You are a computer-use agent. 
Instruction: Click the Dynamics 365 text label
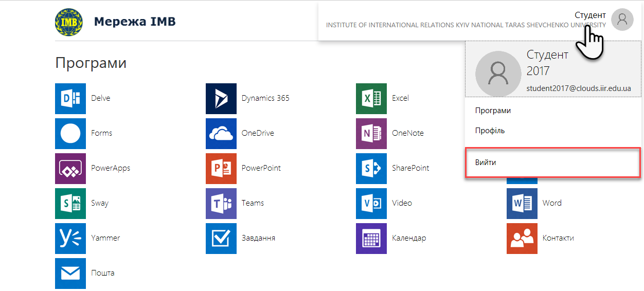tap(265, 98)
